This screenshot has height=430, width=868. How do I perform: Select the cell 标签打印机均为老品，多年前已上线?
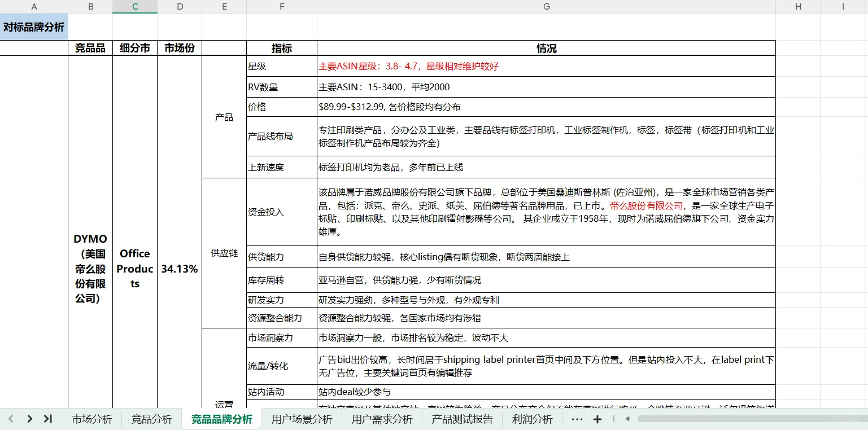tap(546, 167)
